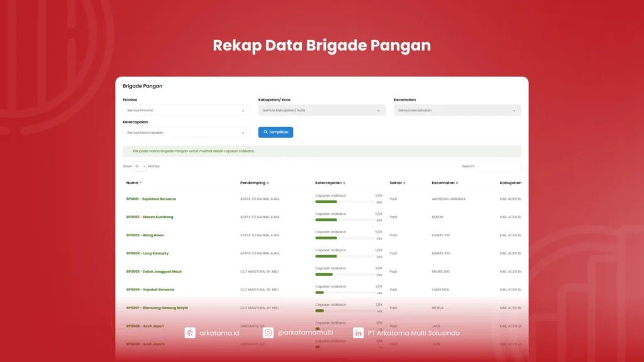Sort by the Nama column arrow
This screenshot has width=644, height=362.
tap(140, 183)
